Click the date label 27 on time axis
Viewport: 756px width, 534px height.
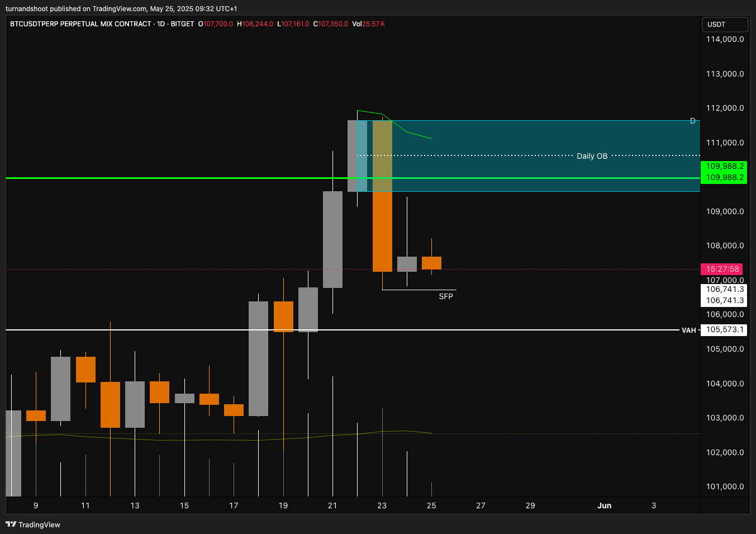(x=481, y=505)
